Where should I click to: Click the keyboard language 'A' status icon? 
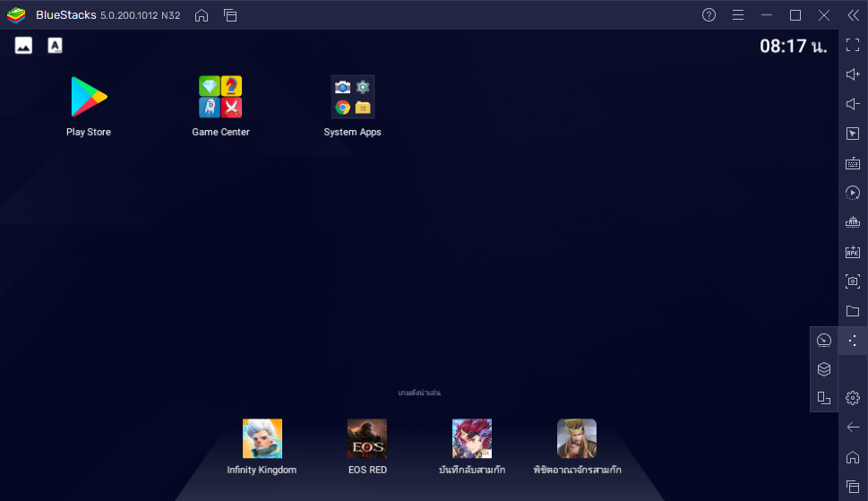(55, 46)
